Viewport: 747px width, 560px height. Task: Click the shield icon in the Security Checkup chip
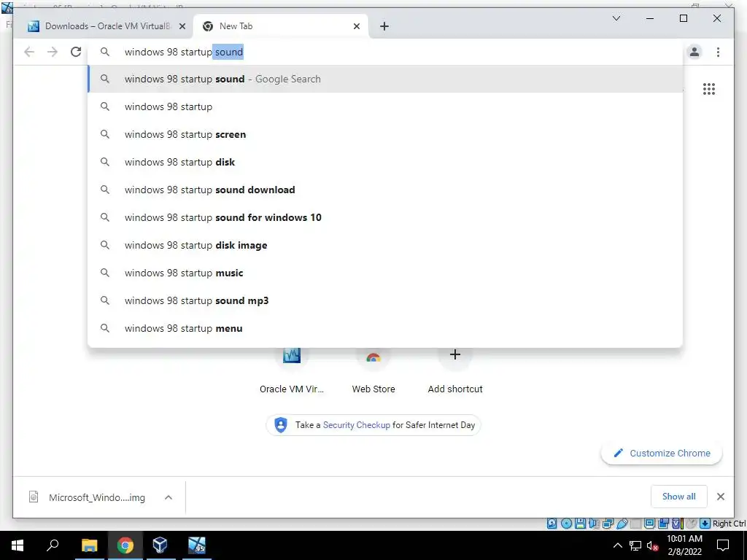(281, 425)
